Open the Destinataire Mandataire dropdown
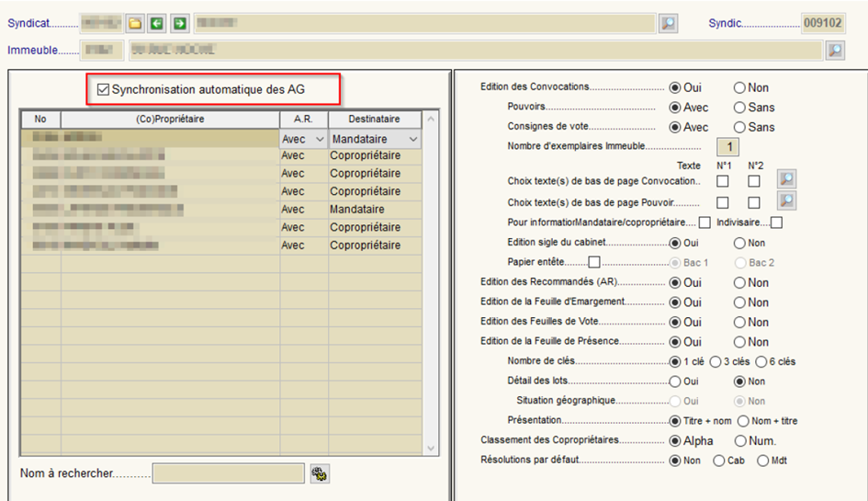This screenshot has width=868, height=501. [x=413, y=139]
